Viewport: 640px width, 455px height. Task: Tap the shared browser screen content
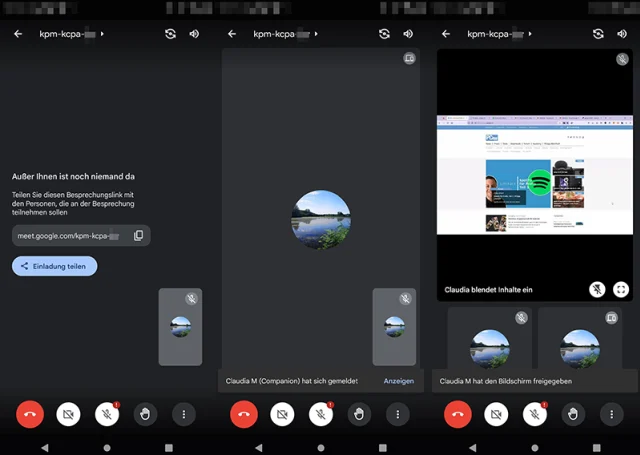pos(535,175)
